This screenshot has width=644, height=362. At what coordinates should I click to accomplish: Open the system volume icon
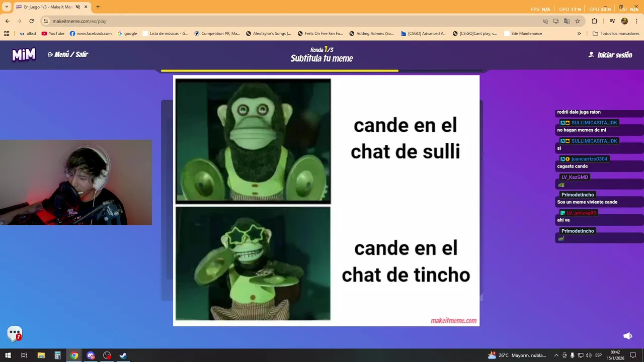pos(589,355)
